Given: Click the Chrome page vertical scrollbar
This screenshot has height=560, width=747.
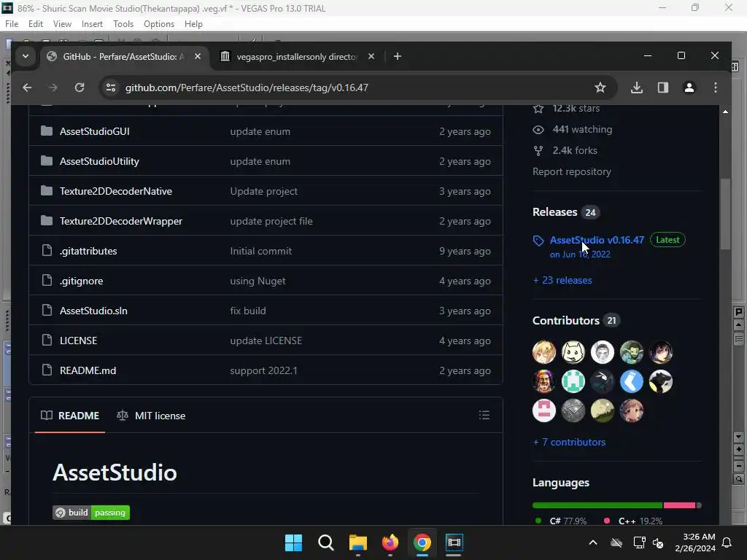Looking at the screenshot, I should (725, 214).
